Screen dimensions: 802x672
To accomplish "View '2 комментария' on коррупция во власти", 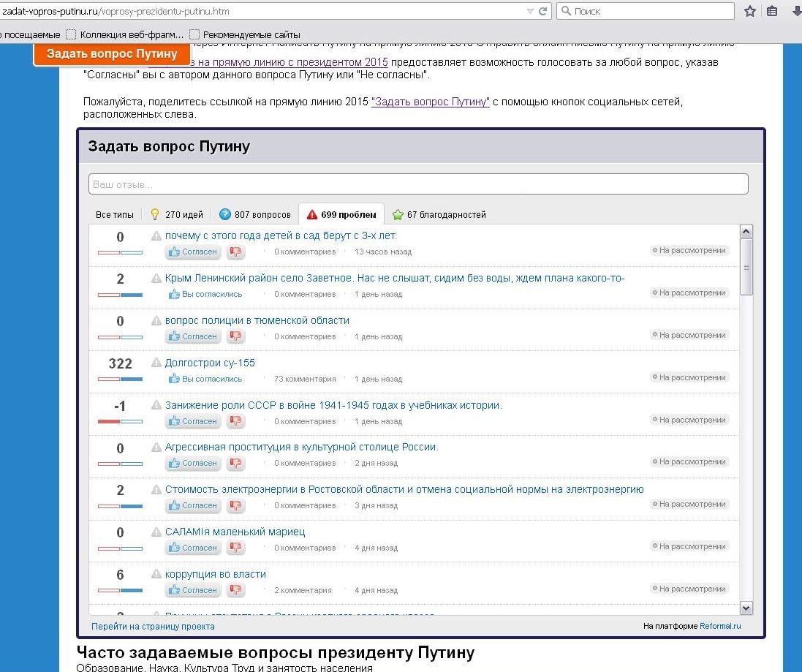I will 303,590.
